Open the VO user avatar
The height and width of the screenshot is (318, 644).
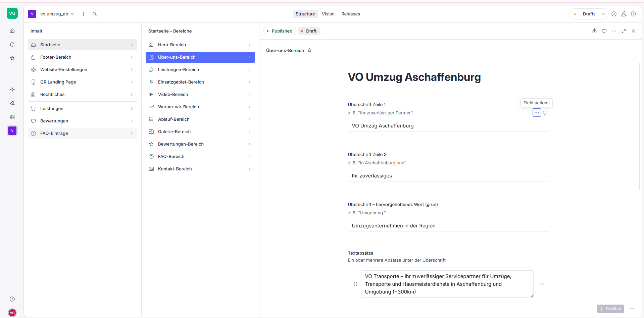pyautogui.click(x=12, y=313)
